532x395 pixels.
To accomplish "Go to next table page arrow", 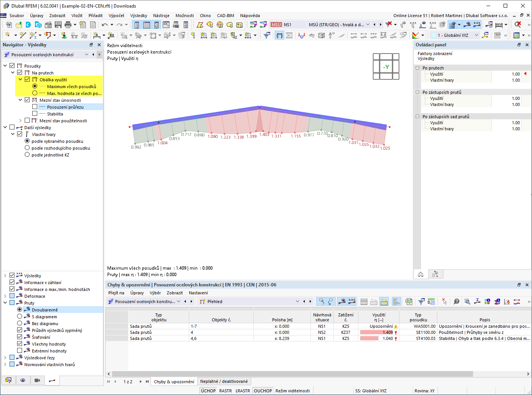I will [141, 382].
